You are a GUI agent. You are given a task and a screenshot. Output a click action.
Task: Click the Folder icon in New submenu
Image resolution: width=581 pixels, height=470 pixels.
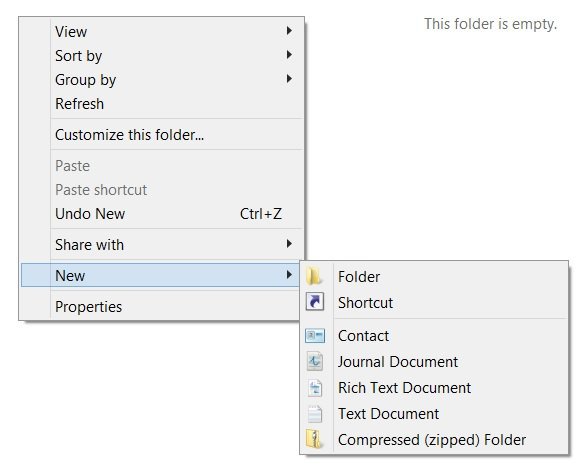tap(314, 277)
